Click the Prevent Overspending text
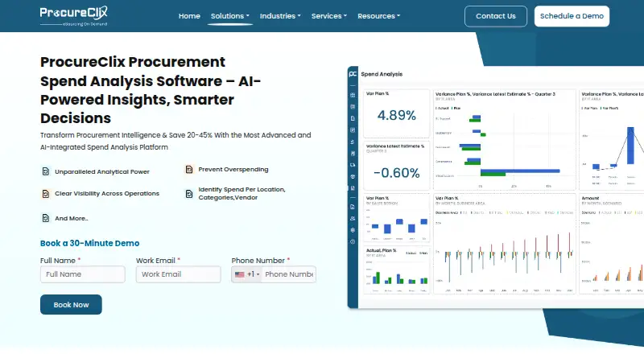This screenshot has height=354, width=644. (x=233, y=169)
